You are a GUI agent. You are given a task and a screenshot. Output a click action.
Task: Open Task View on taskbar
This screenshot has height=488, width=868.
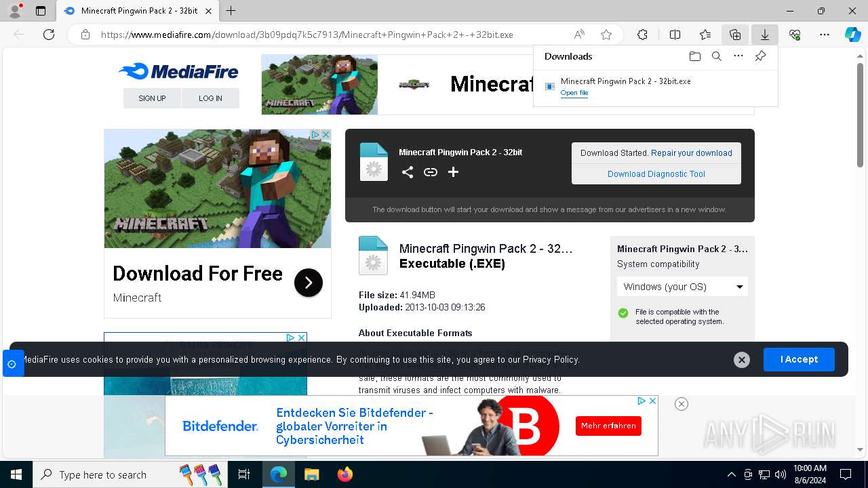pyautogui.click(x=244, y=474)
